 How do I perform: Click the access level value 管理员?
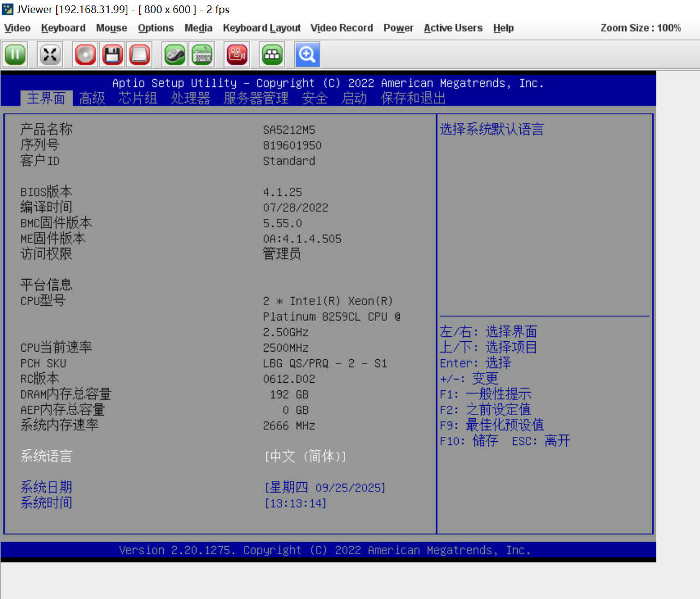click(282, 254)
